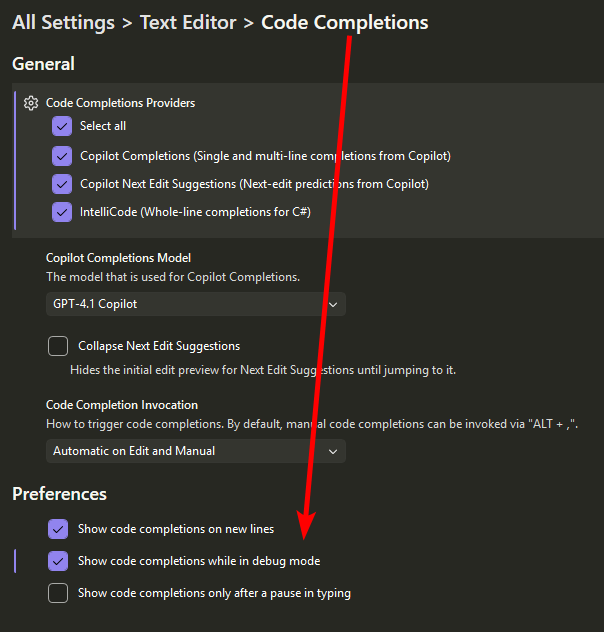Enable Collapse Next Edit Suggestions
The image size is (604, 632).
(58, 346)
